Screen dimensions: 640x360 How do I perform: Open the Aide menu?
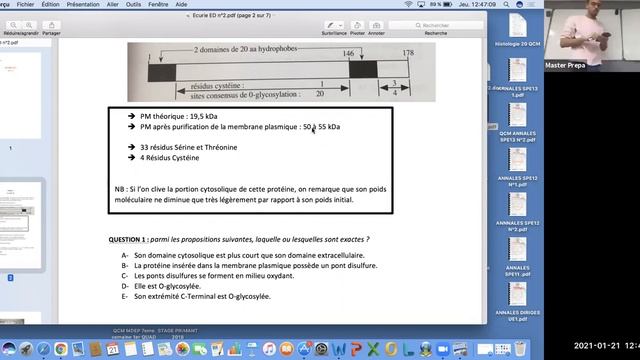pos(181,4)
